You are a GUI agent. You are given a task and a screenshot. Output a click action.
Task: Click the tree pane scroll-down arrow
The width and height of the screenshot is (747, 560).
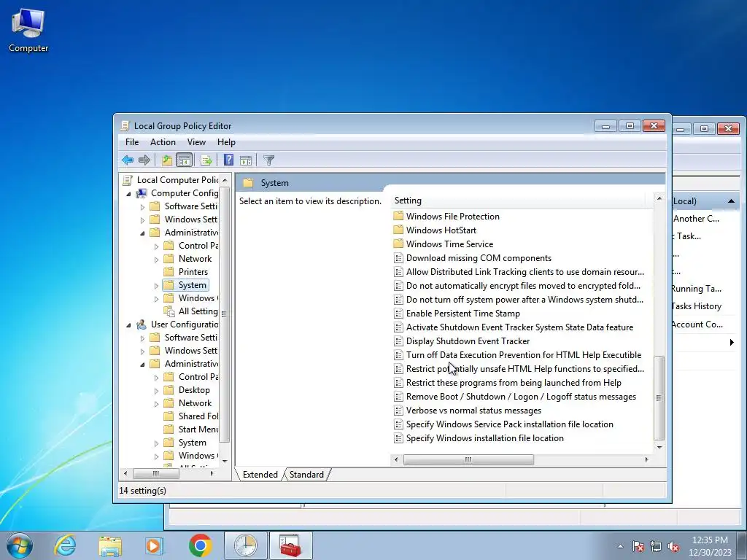[225, 461]
